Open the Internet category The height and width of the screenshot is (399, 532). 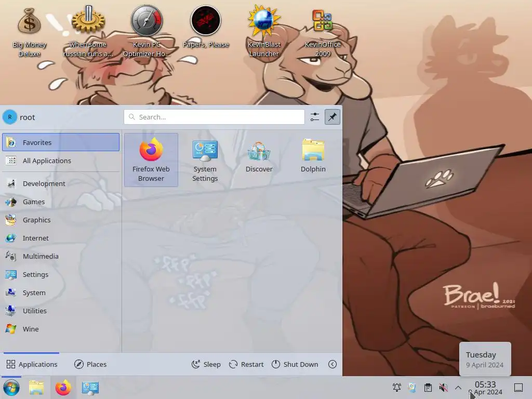(61, 238)
